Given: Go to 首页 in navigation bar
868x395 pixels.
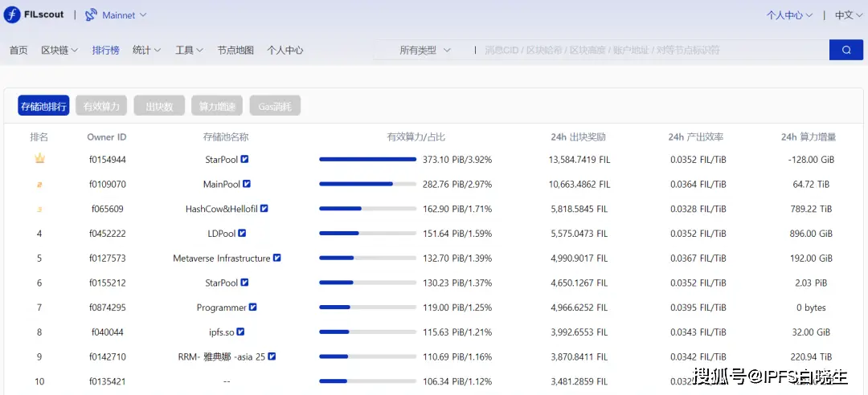Looking at the screenshot, I should tap(18, 50).
